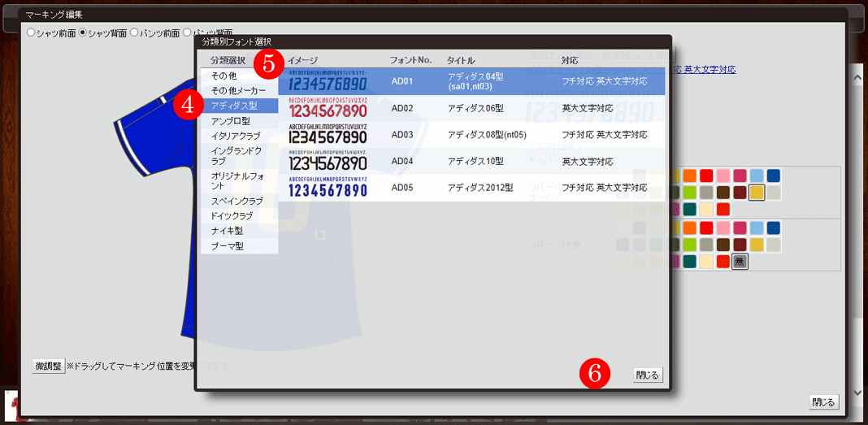Select the シャツ背面 radio button

click(82, 33)
